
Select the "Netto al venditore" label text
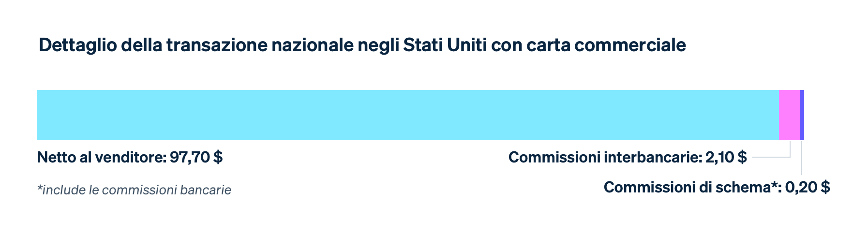(x=101, y=157)
